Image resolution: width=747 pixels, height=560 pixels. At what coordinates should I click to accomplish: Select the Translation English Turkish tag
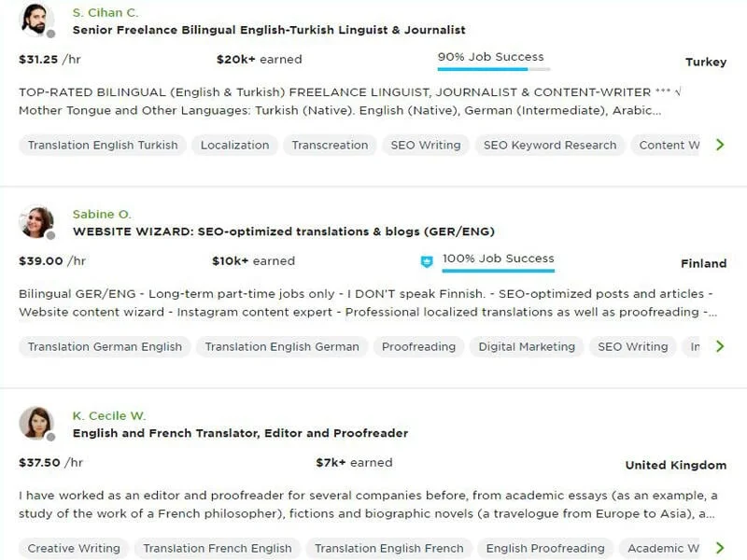[103, 145]
